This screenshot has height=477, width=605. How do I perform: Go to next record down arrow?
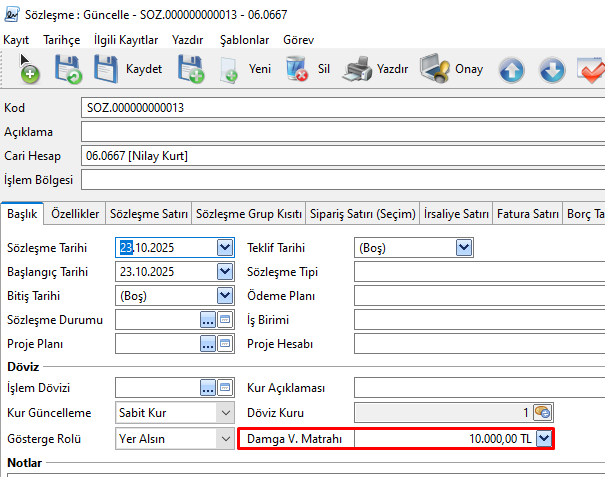[552, 70]
